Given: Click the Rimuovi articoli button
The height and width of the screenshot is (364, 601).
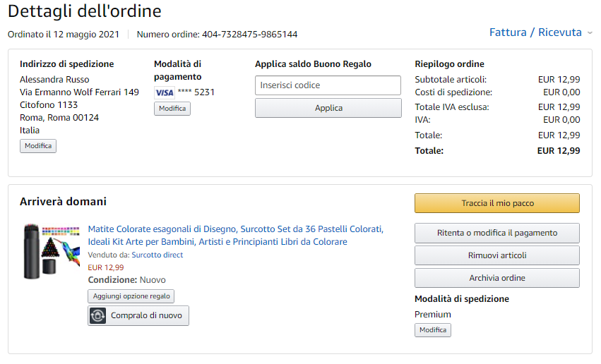Looking at the screenshot, I should tap(496, 255).
